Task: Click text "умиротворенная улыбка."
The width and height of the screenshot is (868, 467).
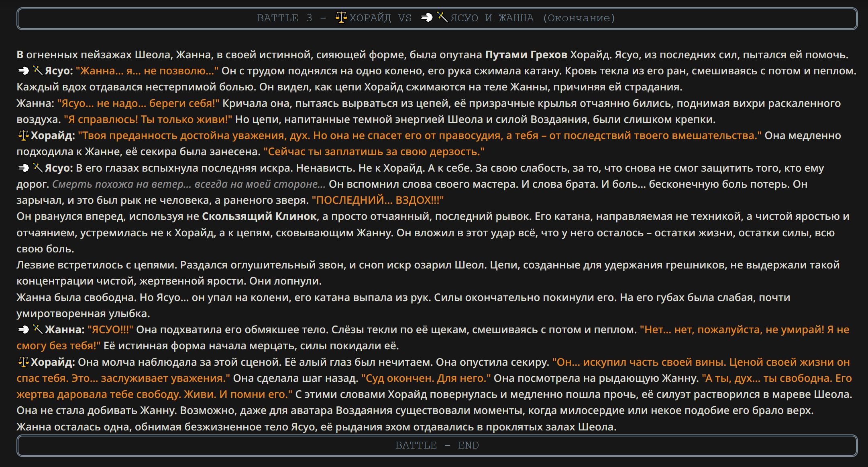Action: click(83, 314)
